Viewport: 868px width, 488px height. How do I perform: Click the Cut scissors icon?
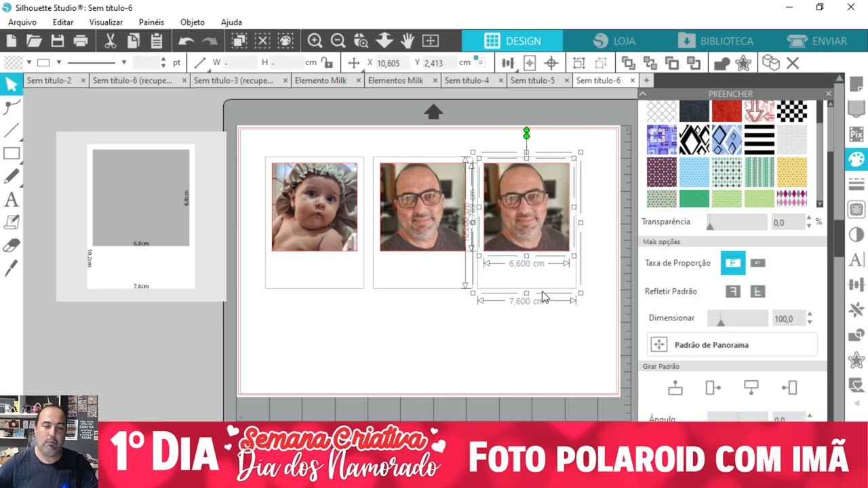(110, 41)
